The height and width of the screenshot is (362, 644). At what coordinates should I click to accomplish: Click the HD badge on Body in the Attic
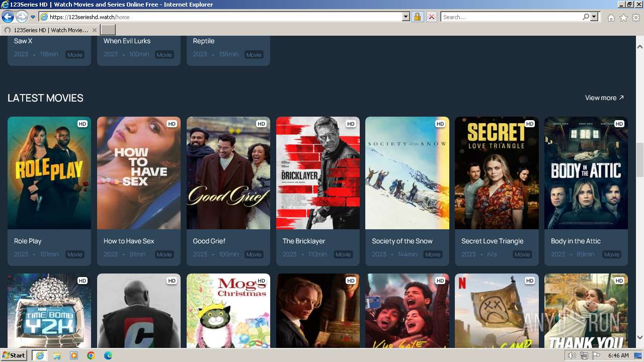pos(619,124)
